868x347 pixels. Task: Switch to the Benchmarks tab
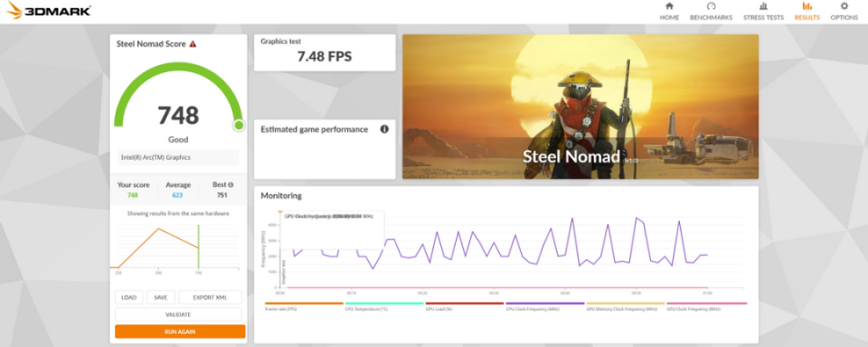point(711,11)
